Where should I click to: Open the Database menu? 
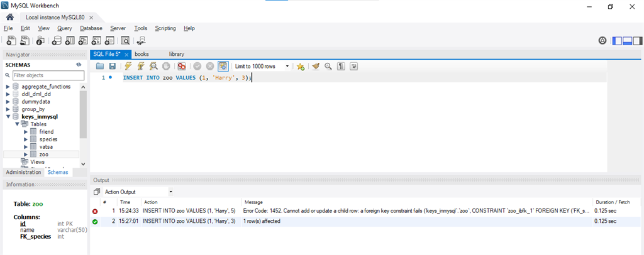[91, 28]
